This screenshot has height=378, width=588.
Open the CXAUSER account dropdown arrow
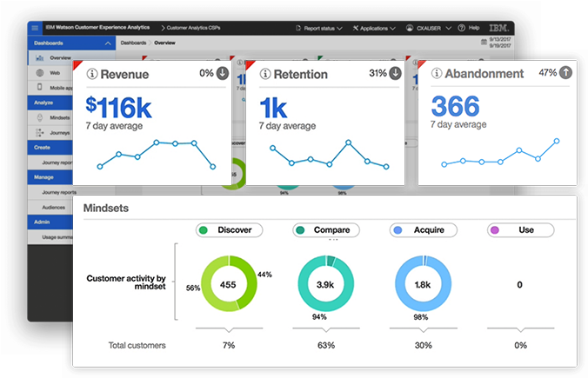[x=449, y=28]
